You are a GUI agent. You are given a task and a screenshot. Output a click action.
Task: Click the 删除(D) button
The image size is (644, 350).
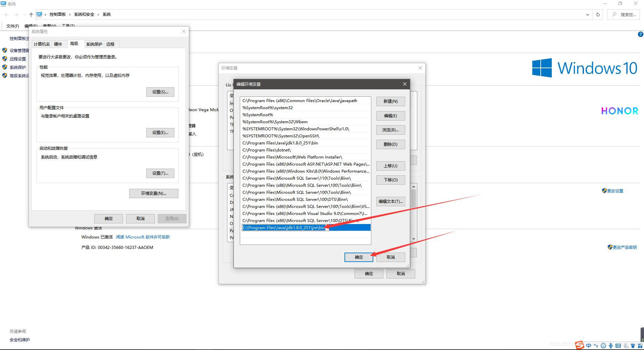point(390,144)
